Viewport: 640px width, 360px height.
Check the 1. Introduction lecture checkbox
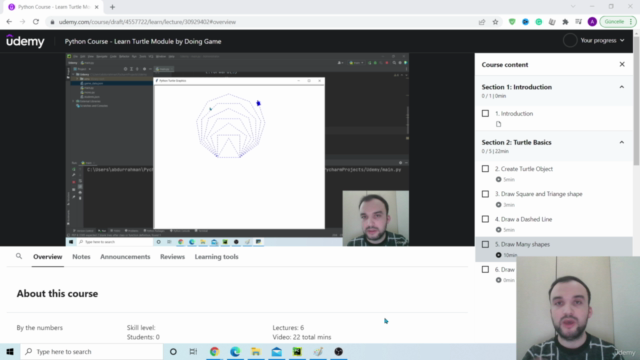(x=485, y=113)
